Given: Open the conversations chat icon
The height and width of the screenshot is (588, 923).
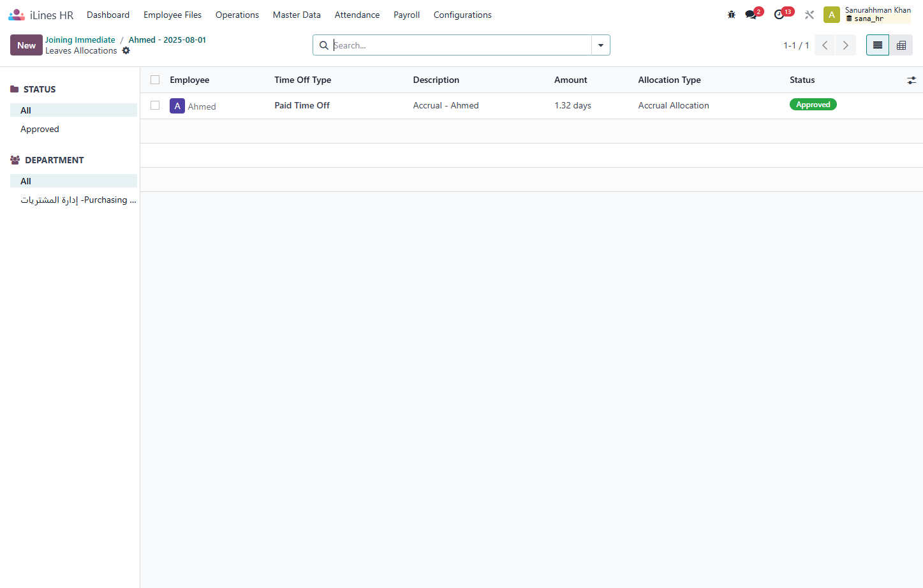Looking at the screenshot, I should (751, 15).
